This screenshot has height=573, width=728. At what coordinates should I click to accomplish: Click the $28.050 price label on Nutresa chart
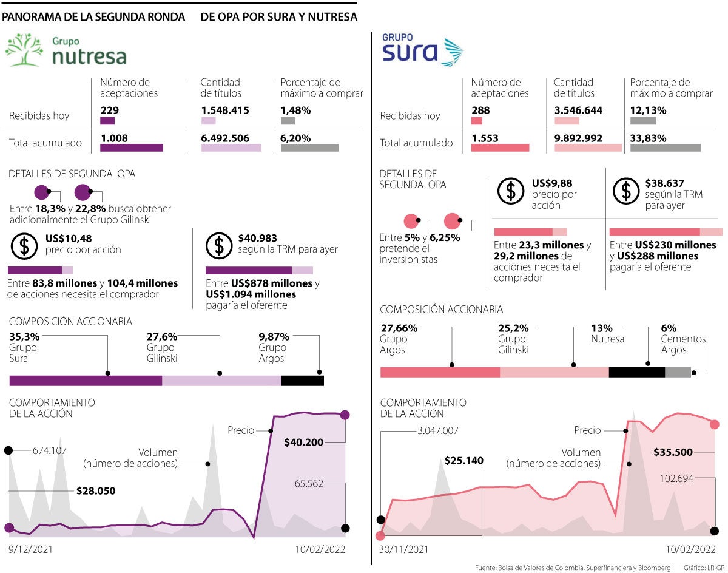tap(96, 491)
